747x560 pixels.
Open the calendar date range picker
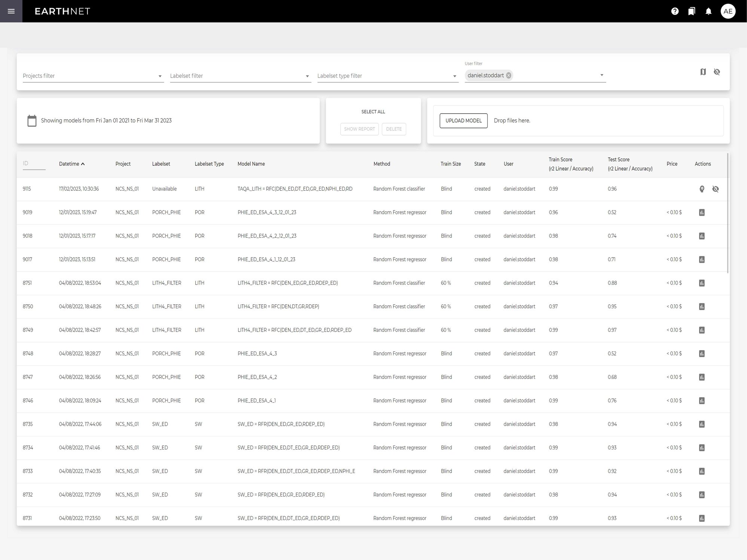(x=32, y=121)
